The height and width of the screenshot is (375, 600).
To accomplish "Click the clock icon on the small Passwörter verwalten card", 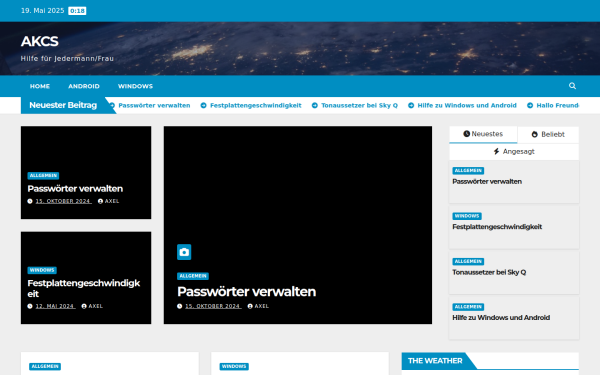I will coord(30,201).
